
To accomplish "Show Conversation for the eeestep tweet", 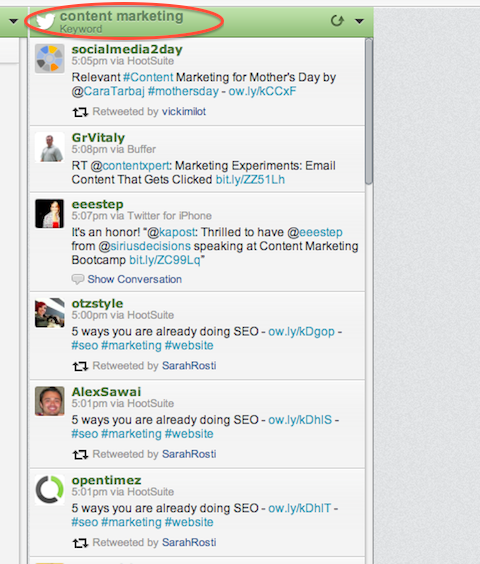I will pos(135,279).
